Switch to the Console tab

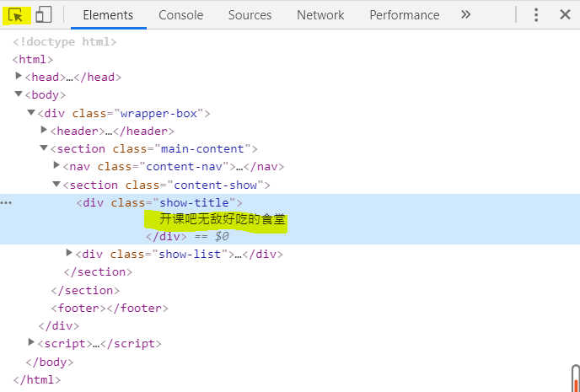[x=181, y=15]
